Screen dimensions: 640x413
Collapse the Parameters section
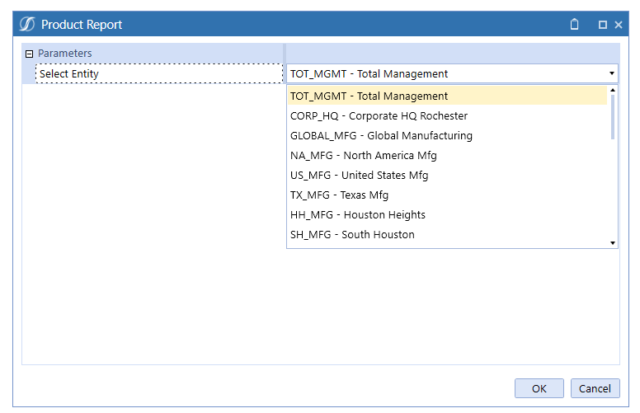(x=29, y=53)
